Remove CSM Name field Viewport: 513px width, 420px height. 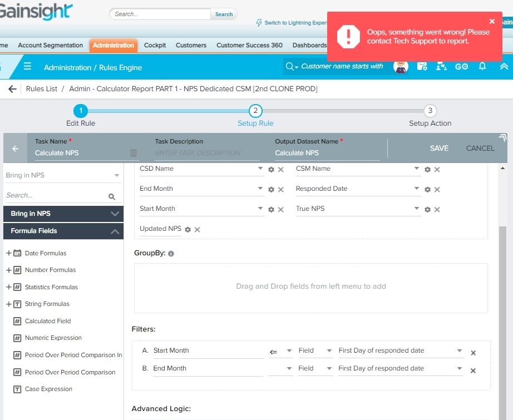click(x=437, y=170)
